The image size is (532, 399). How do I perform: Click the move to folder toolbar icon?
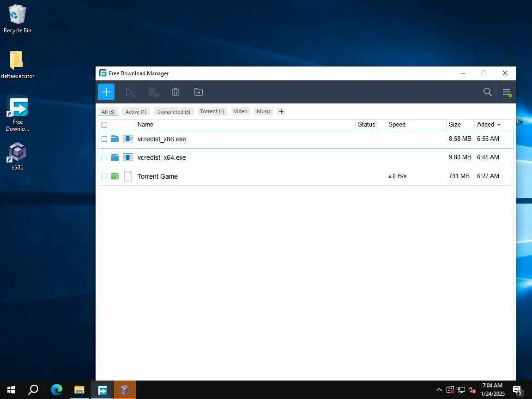coord(199,92)
